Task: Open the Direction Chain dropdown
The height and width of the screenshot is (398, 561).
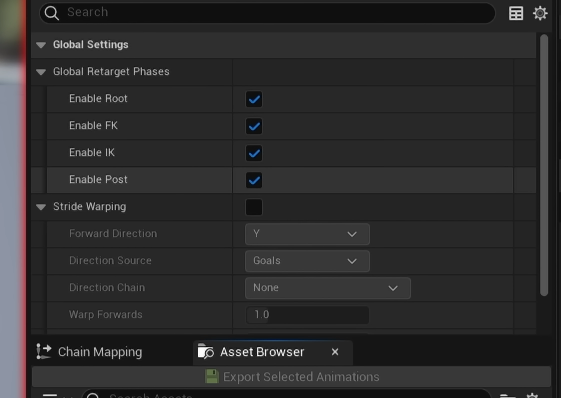Action: [x=328, y=288]
